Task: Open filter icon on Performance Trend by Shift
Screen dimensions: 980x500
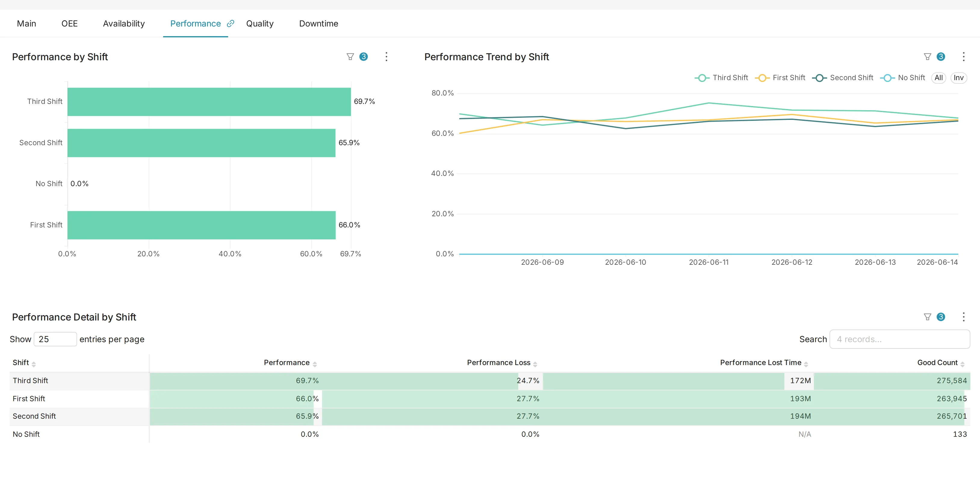Action: [928, 57]
